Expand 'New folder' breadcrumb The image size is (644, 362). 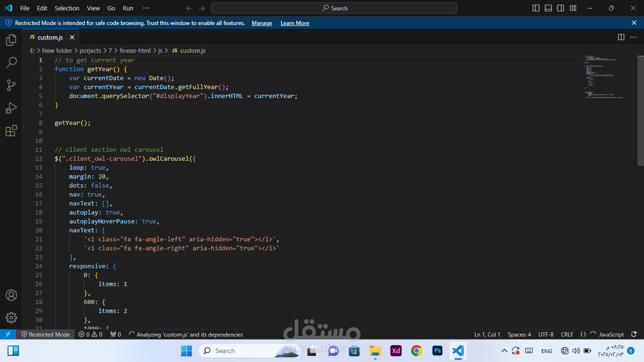pos(57,50)
